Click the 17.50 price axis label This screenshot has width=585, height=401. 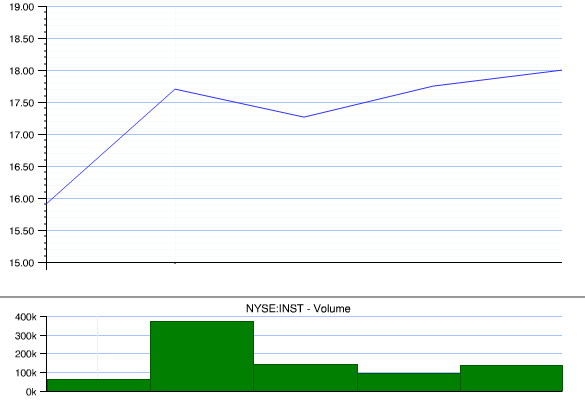point(22,103)
